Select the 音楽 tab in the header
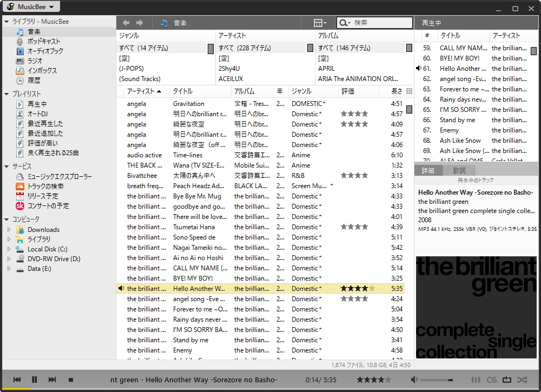This screenshot has width=541, height=392. [174, 23]
